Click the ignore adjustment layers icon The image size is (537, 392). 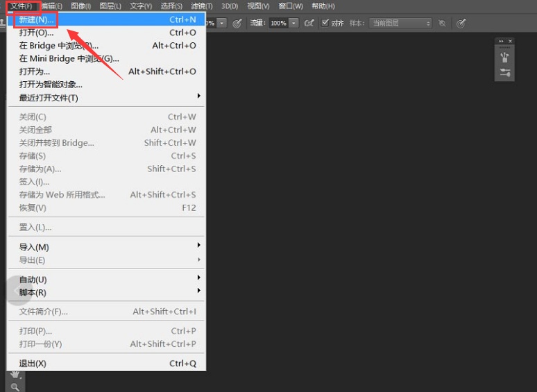click(441, 23)
